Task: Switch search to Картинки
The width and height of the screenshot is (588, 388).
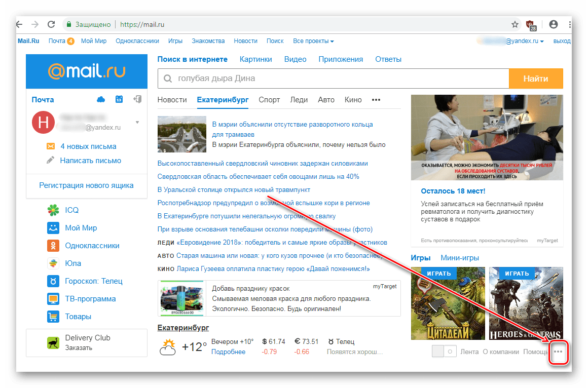Action: pyautogui.click(x=256, y=59)
